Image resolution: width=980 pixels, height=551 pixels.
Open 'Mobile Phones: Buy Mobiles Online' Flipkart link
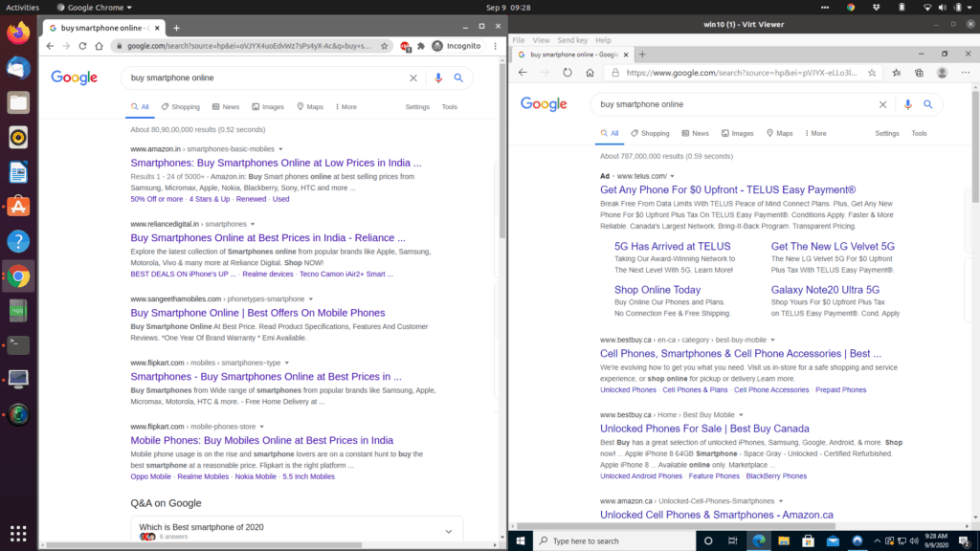tap(262, 440)
